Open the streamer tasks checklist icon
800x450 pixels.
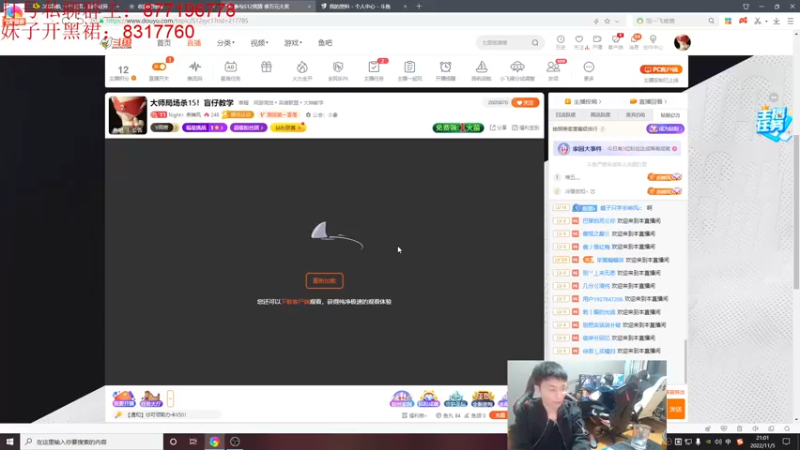point(373,67)
